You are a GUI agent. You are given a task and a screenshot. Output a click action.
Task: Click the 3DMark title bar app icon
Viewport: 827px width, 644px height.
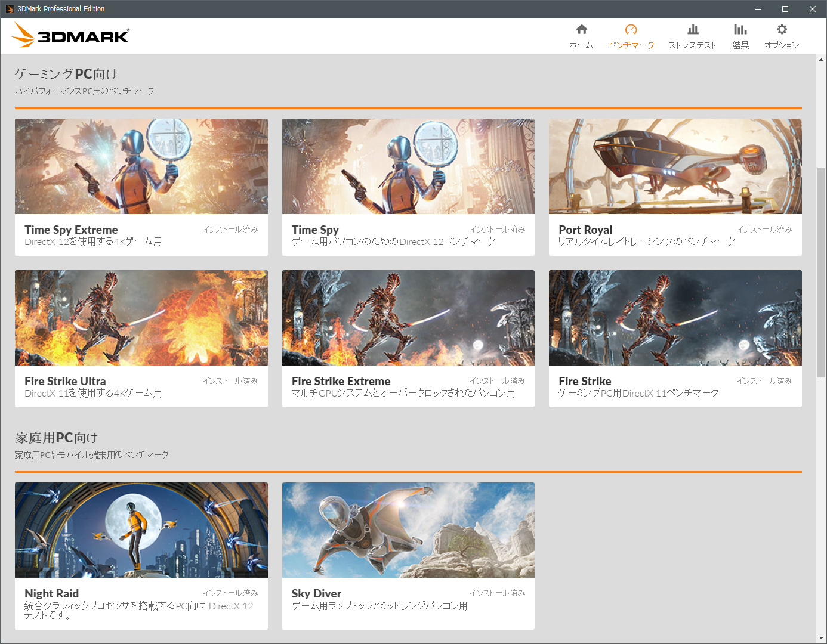(x=10, y=9)
